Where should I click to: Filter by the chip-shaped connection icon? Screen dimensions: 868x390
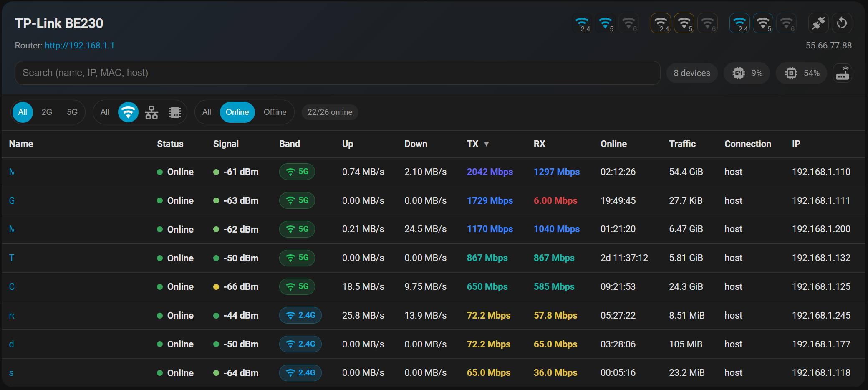click(175, 112)
